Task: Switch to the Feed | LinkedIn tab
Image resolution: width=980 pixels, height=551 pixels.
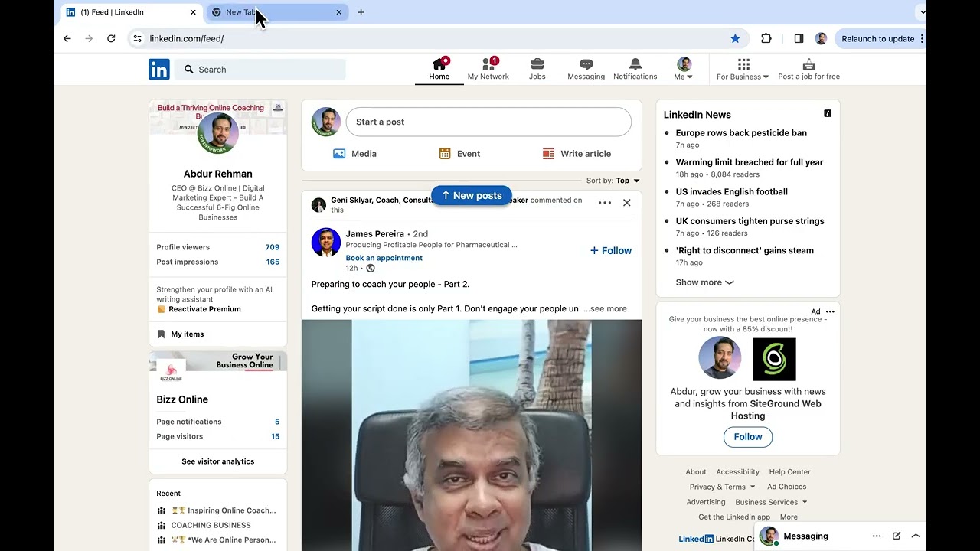Action: [x=131, y=12]
